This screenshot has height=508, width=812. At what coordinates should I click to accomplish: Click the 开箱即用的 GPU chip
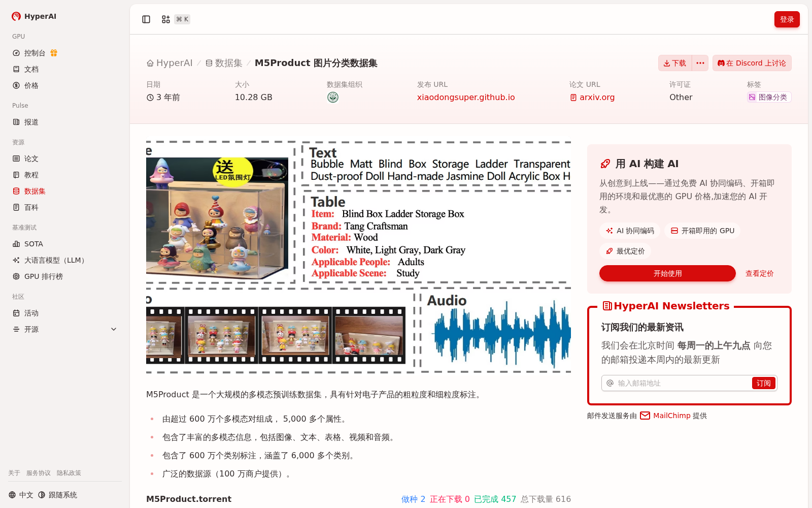point(702,231)
